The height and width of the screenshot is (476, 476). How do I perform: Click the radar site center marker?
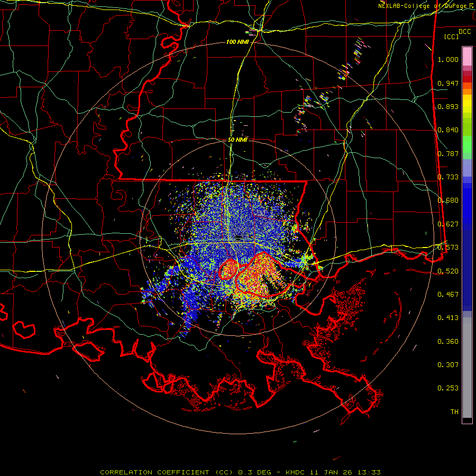click(239, 237)
